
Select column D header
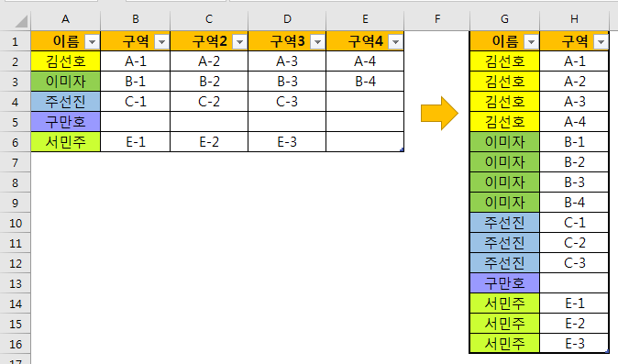point(287,19)
